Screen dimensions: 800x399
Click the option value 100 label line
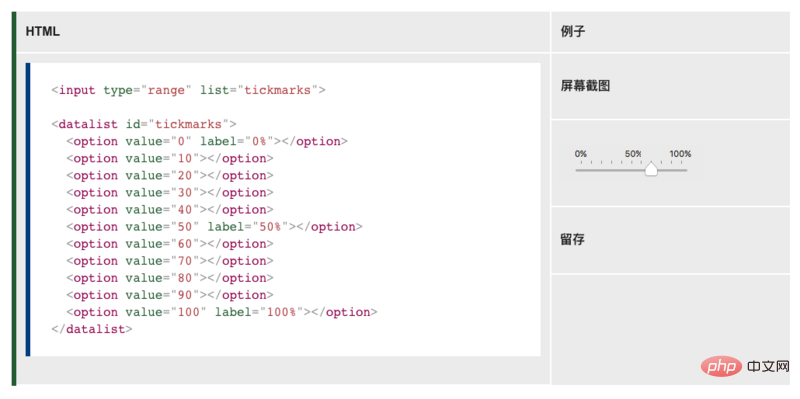point(222,312)
